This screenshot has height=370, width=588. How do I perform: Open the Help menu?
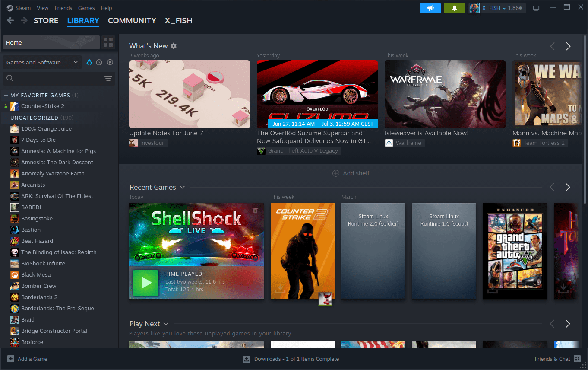pos(106,8)
